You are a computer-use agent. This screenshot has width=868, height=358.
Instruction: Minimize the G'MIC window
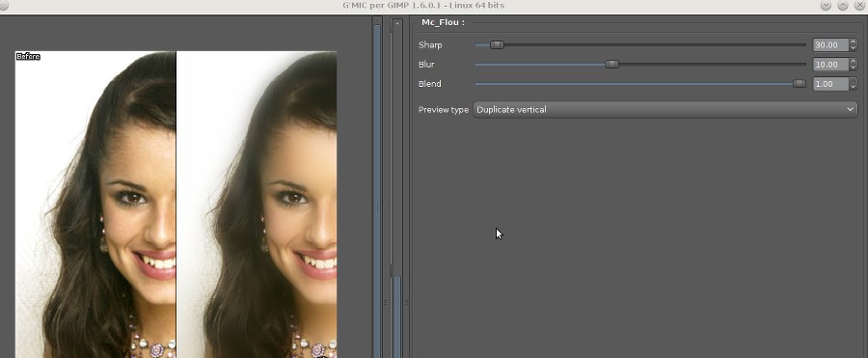(826, 5)
